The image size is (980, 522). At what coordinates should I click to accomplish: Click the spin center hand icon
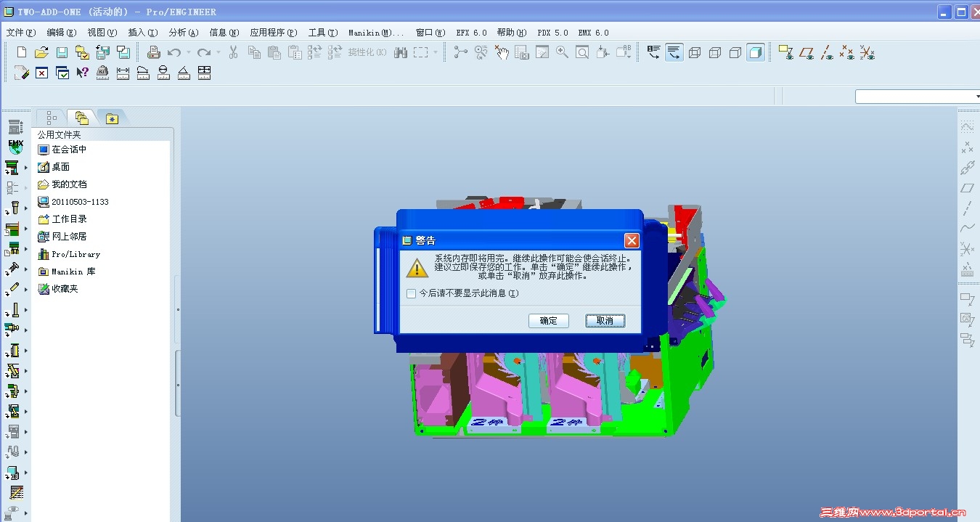(502, 52)
